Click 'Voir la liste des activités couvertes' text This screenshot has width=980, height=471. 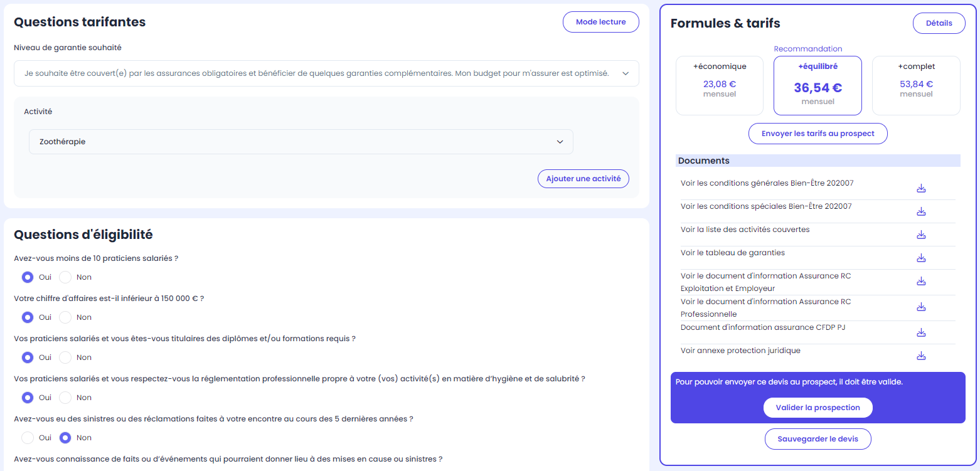[745, 230]
